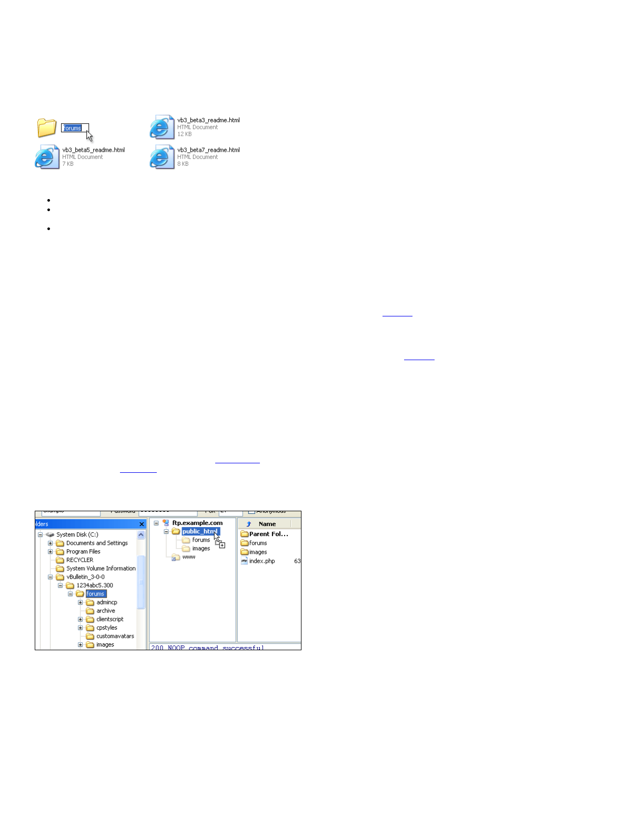Collapse the public_html remote folder
644x834 pixels.
tap(166, 531)
